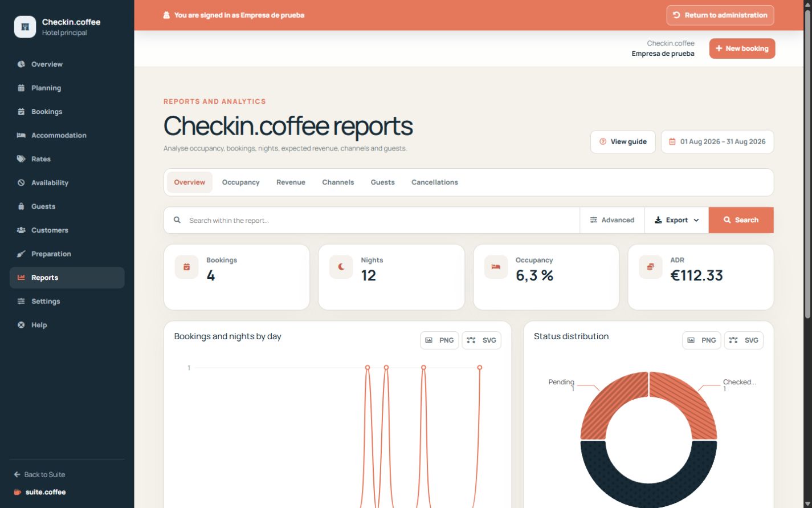The image size is (812, 508).
Task: Click the orange Search button
Action: point(741,220)
